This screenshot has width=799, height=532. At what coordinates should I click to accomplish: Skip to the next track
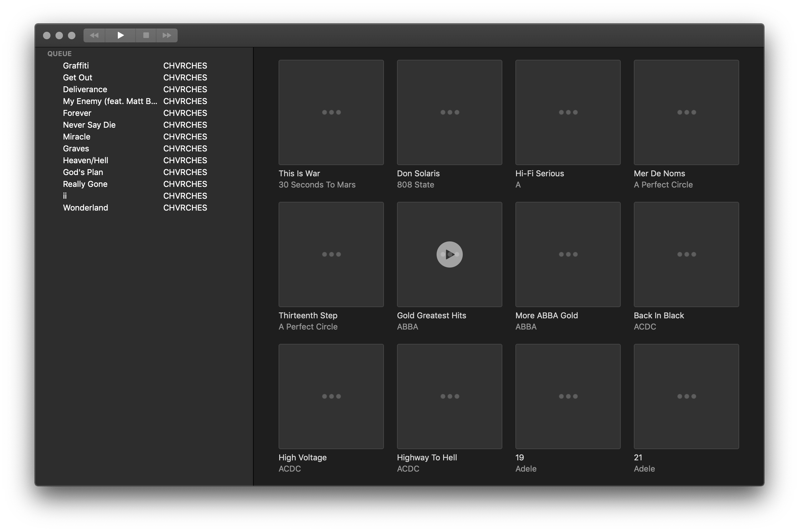pos(166,35)
